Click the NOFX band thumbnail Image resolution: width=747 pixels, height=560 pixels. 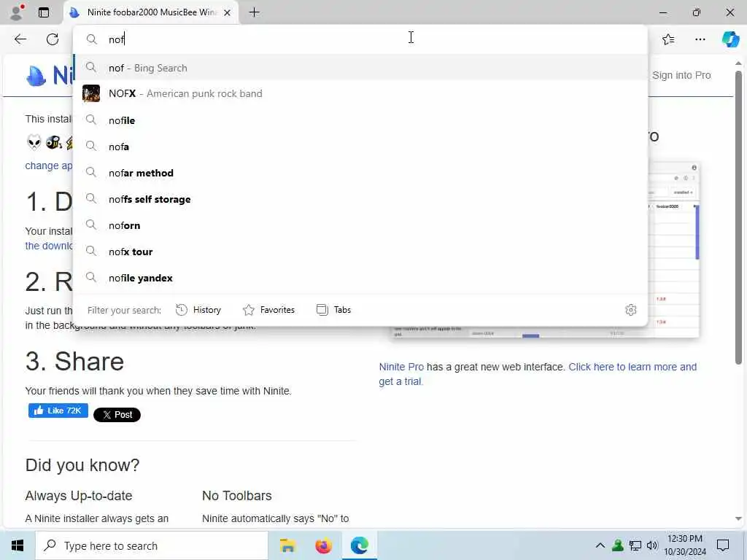tap(91, 93)
